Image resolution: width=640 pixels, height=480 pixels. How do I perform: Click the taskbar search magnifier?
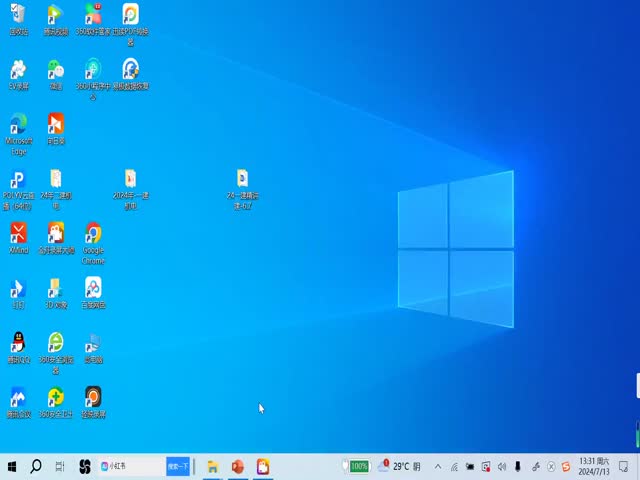tap(36, 467)
